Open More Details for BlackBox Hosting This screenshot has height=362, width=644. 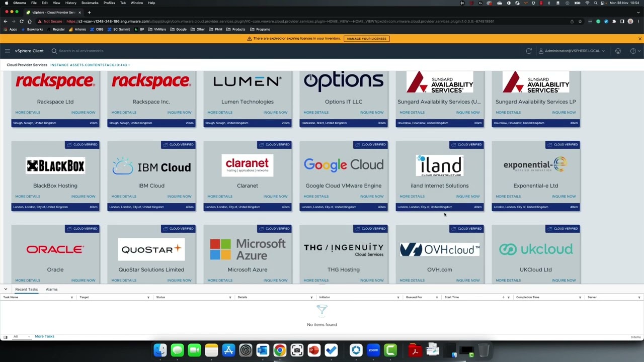coord(28,196)
